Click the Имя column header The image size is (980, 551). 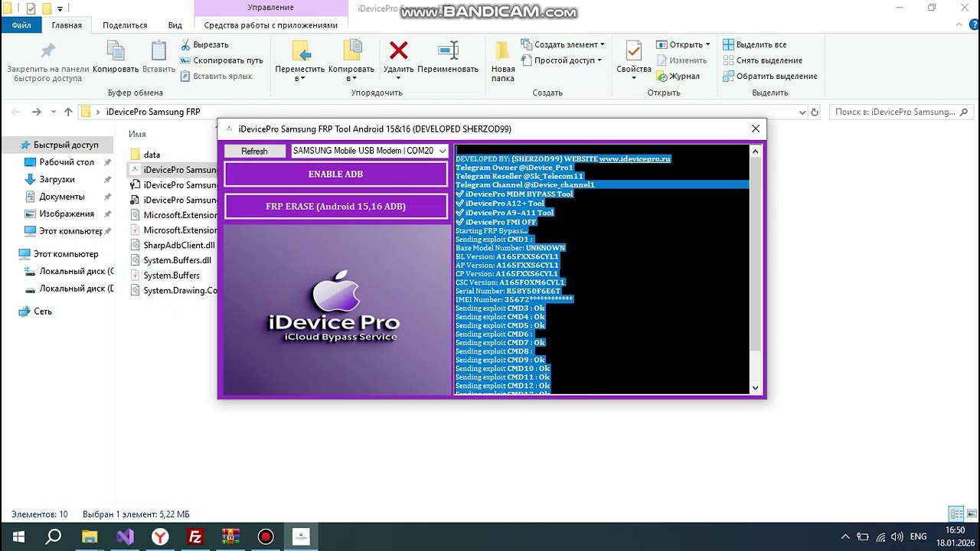click(x=137, y=134)
